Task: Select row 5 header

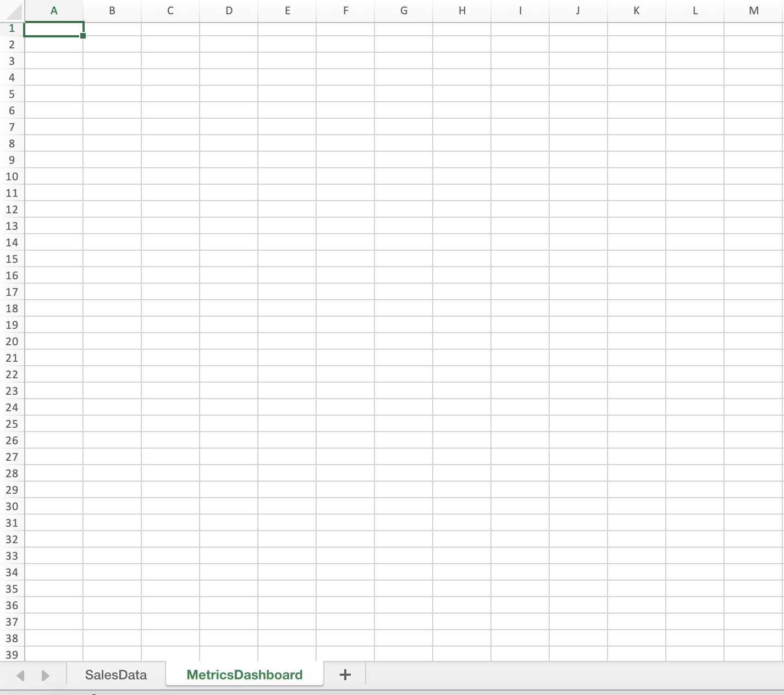Action: click(x=12, y=94)
